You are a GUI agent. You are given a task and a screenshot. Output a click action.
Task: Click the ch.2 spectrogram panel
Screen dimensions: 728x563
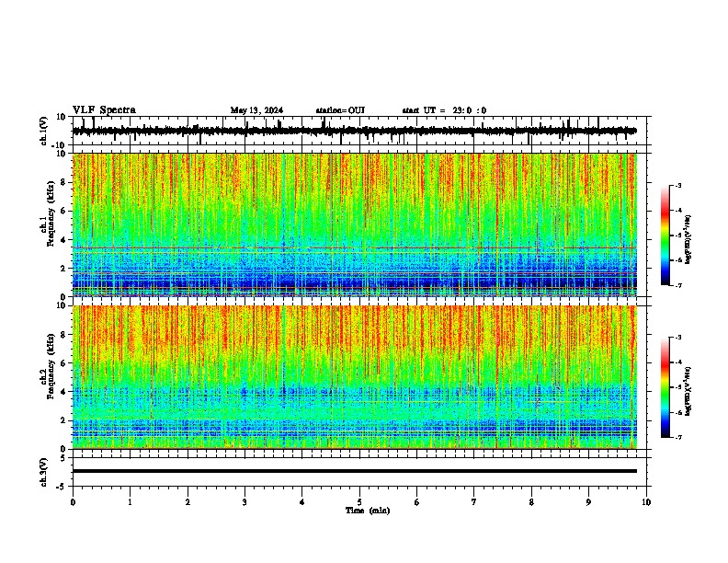click(355, 377)
